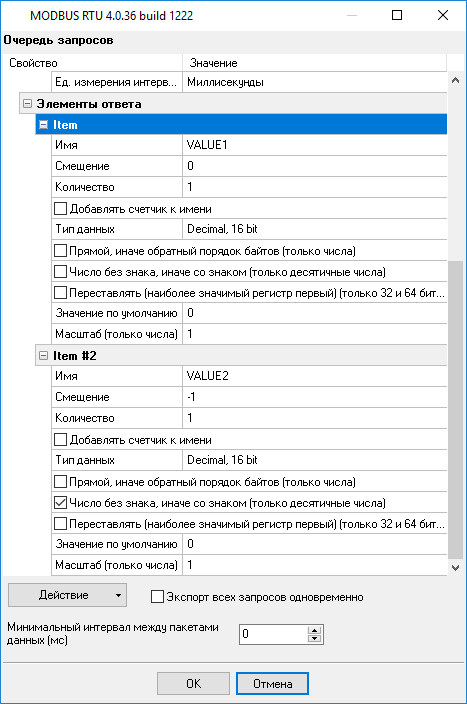Collapse the selected Item node
Screen dimensions: 467x704
(44, 125)
